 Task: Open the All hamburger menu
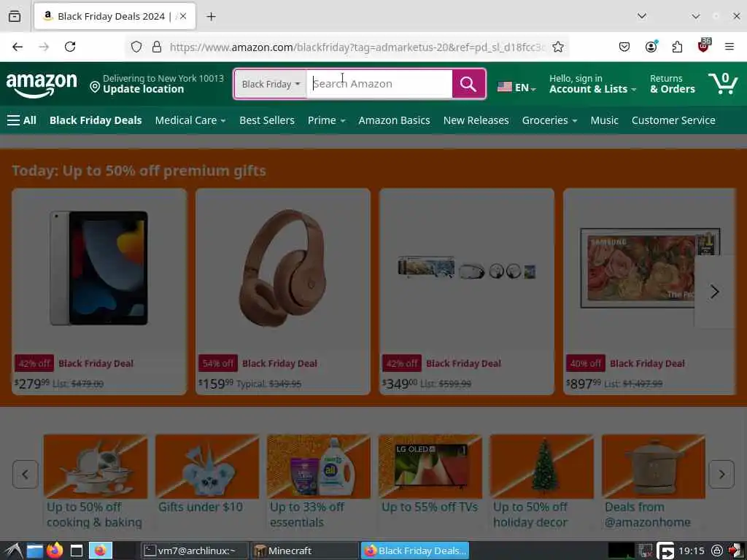pyautogui.click(x=22, y=120)
